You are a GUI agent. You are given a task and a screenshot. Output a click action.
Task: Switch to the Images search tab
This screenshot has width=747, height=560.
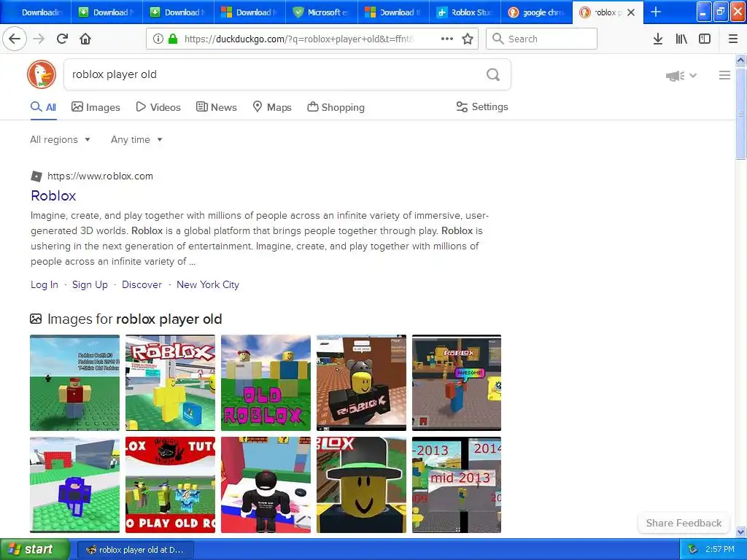click(96, 107)
